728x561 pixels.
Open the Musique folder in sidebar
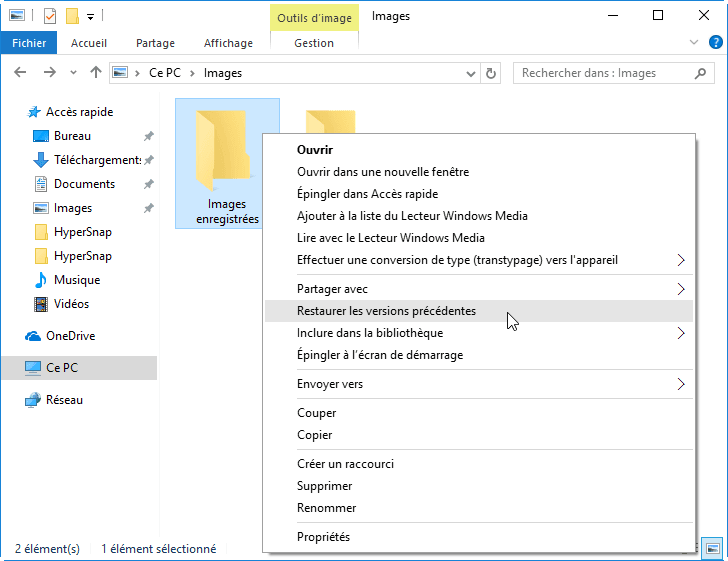76,280
